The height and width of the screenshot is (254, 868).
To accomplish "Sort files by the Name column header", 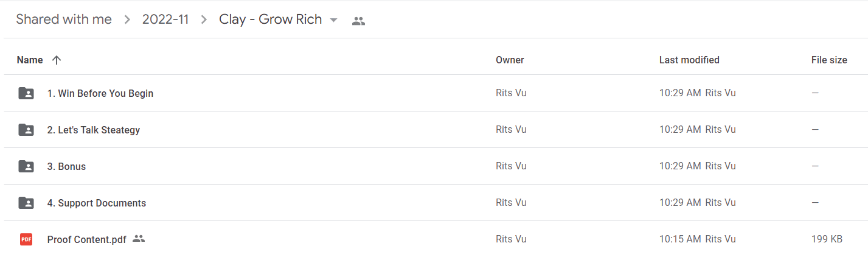I will pyautogui.click(x=30, y=60).
